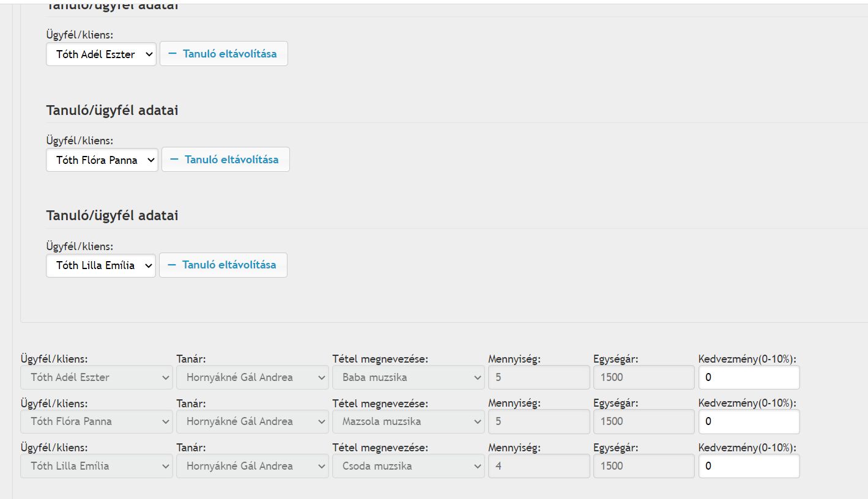The image size is (868, 499).
Task: Click discount field for Mazsola muzsika row
Action: click(x=749, y=421)
